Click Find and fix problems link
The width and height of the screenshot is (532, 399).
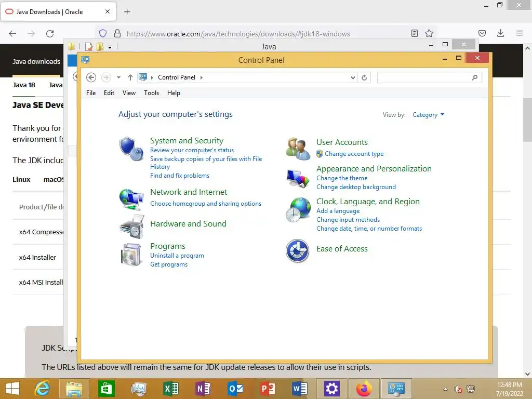[179, 176]
